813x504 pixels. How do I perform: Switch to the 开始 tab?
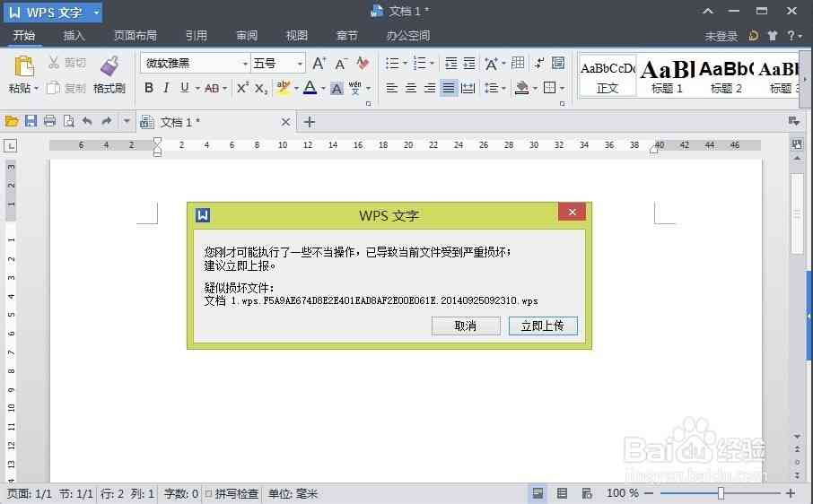pyautogui.click(x=24, y=35)
